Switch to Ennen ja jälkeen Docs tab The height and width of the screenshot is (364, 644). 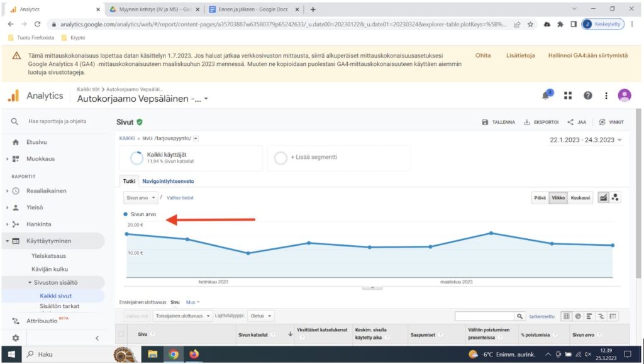[254, 9]
